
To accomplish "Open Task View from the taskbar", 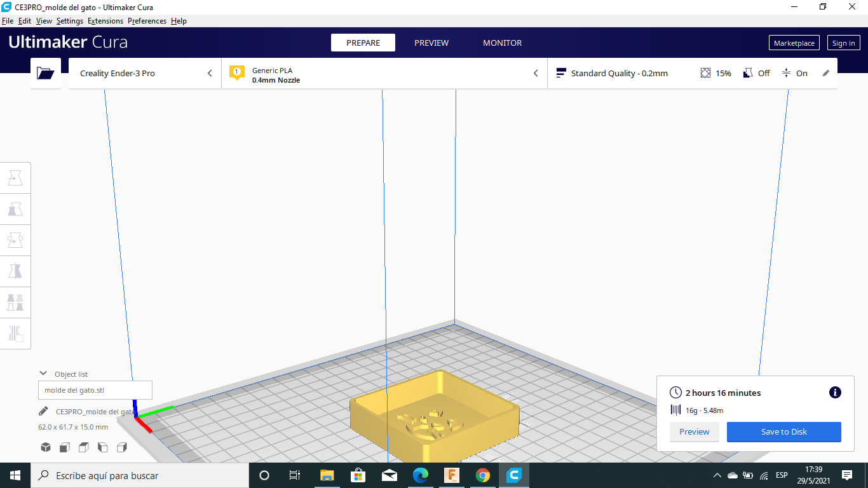I will pyautogui.click(x=295, y=475).
